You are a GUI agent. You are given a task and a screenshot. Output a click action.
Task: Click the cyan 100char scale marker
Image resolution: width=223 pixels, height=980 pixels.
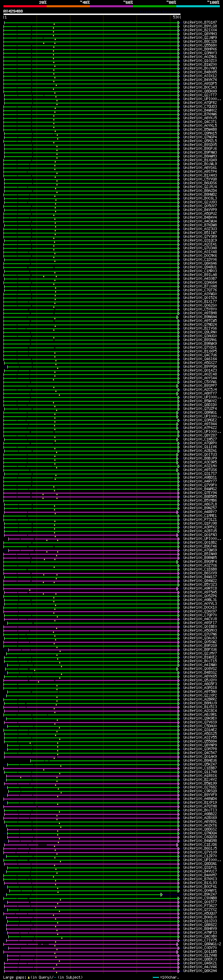click(x=156, y=977)
